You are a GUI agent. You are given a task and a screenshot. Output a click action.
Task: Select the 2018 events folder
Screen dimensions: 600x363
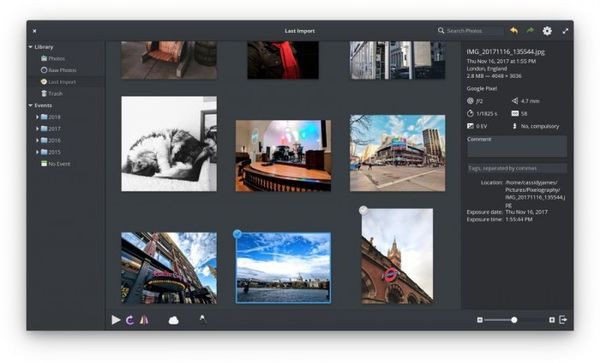54,117
